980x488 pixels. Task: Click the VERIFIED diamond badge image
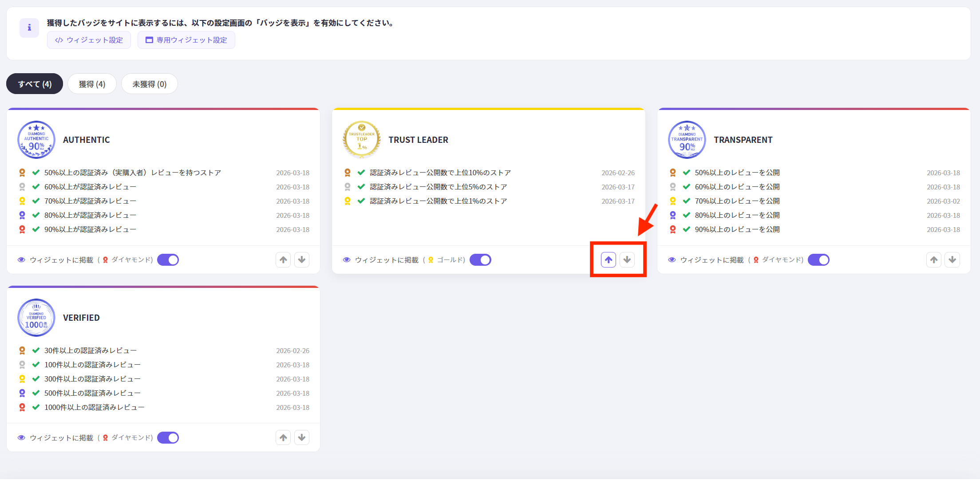(x=36, y=318)
